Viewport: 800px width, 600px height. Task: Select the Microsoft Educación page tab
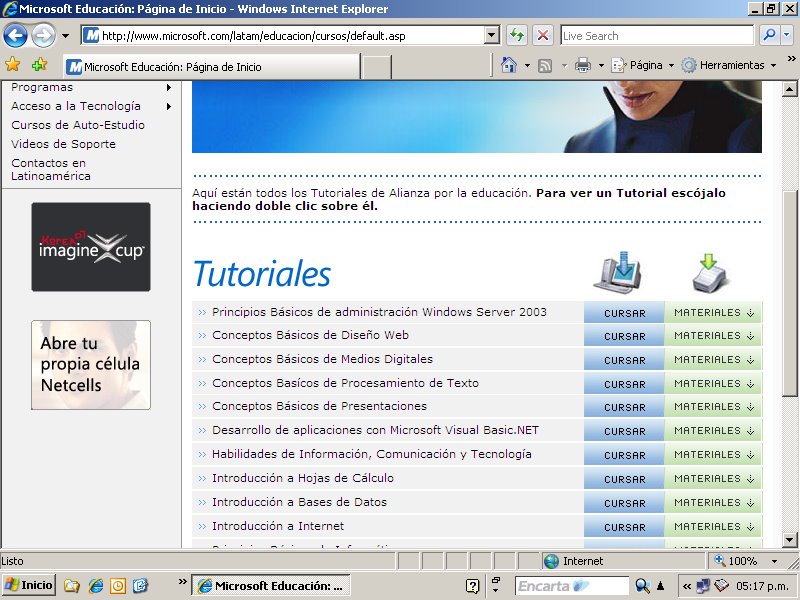pos(211,66)
